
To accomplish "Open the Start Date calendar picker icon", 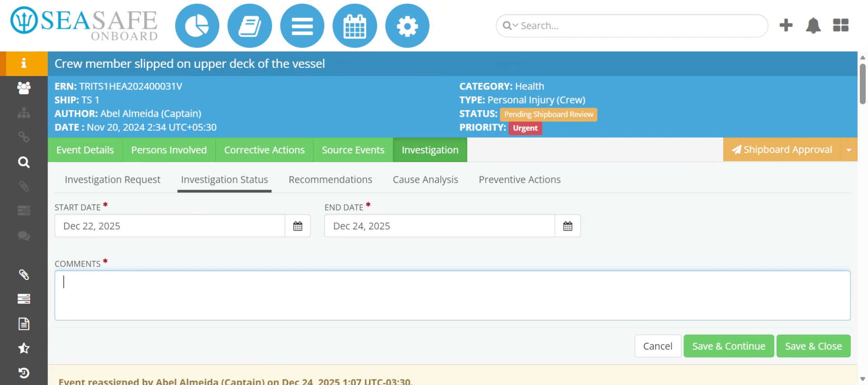I will coord(297,226).
